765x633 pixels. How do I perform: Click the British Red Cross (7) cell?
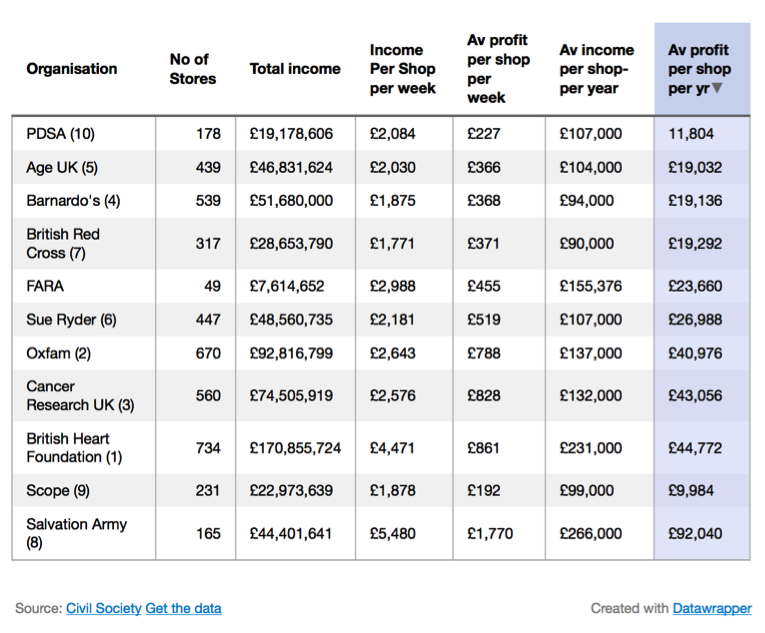tap(63, 244)
